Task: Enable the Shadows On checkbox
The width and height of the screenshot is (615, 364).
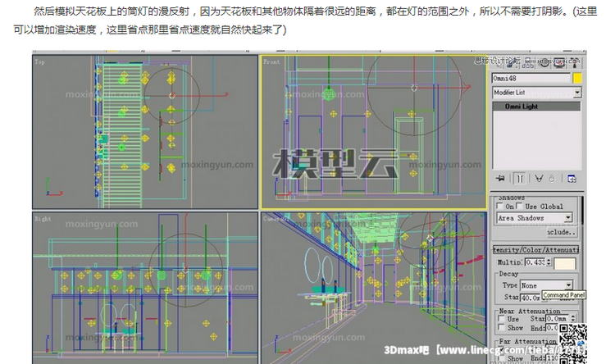Action: pyautogui.click(x=499, y=206)
